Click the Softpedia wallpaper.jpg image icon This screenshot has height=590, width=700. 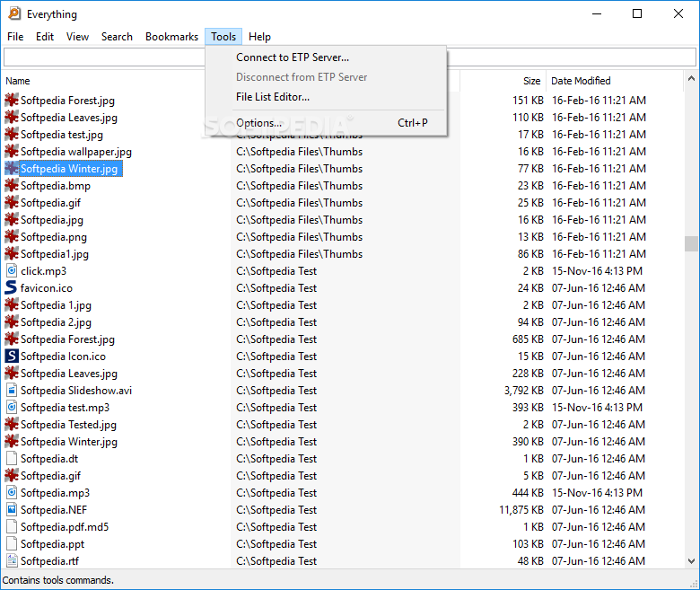[x=12, y=151]
